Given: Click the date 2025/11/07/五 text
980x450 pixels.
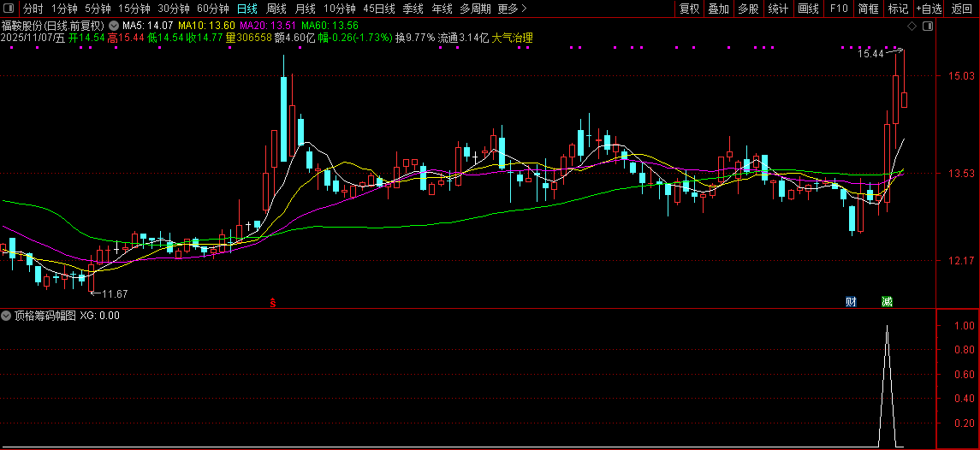Looking at the screenshot, I should tap(33, 38).
